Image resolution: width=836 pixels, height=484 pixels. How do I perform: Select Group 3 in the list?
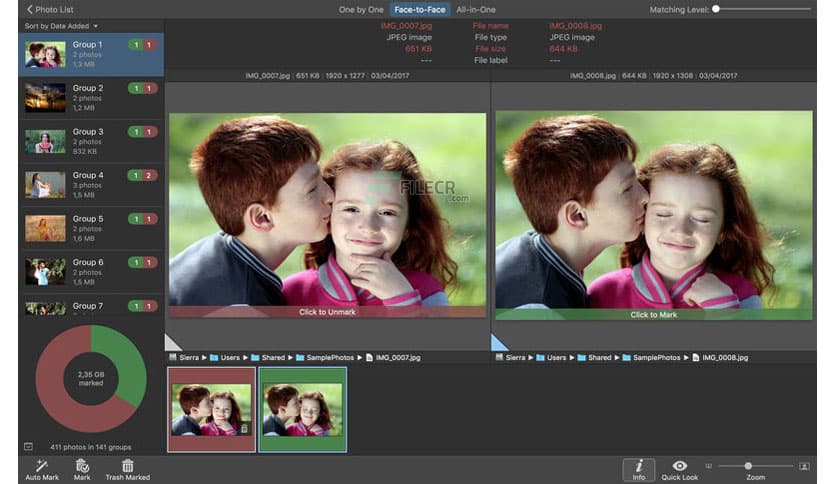click(91, 141)
